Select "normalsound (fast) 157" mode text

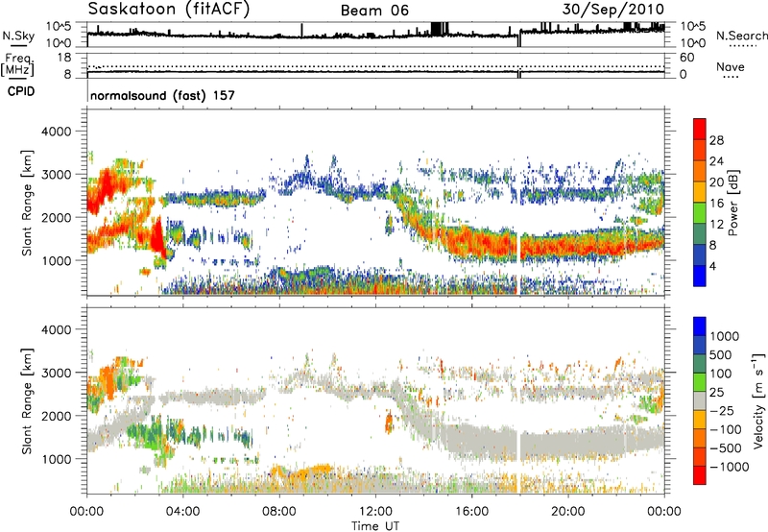click(162, 95)
